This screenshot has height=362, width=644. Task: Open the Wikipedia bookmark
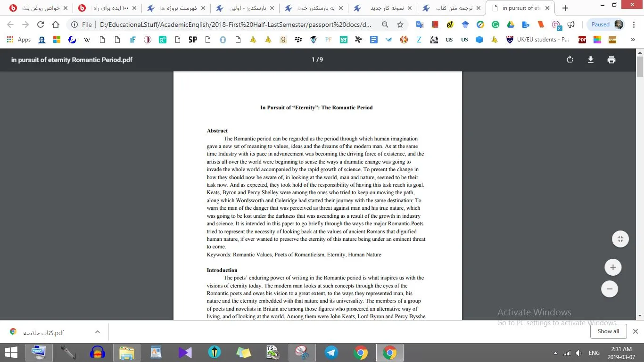pyautogui.click(x=87, y=40)
